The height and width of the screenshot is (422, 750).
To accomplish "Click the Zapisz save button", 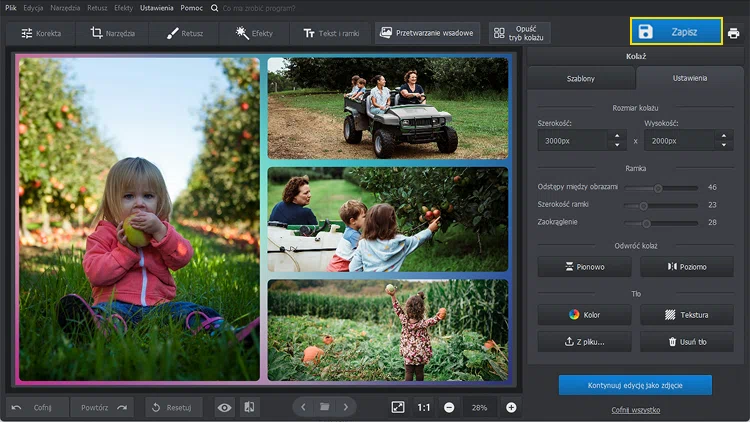I will (x=675, y=32).
